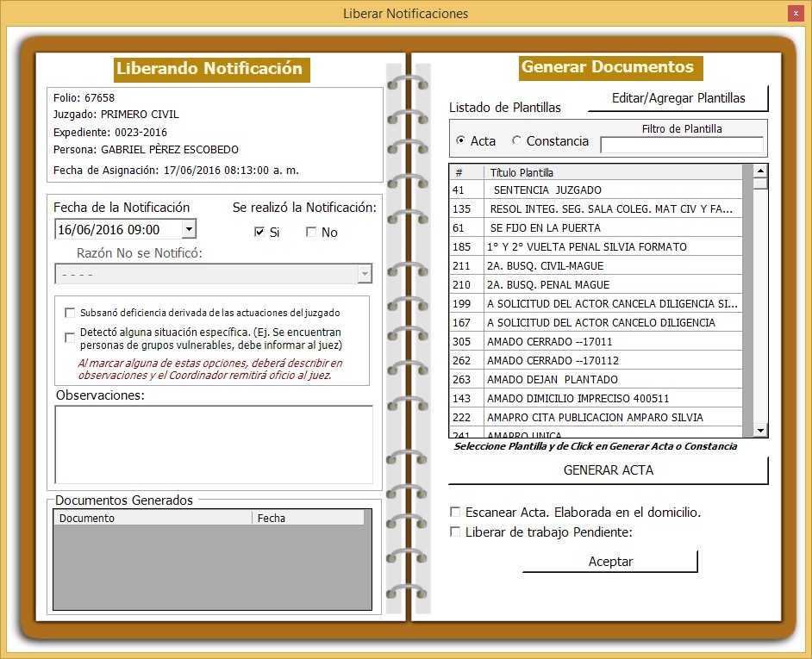Click the Editar/Agregar Plantillas button

pos(678,98)
